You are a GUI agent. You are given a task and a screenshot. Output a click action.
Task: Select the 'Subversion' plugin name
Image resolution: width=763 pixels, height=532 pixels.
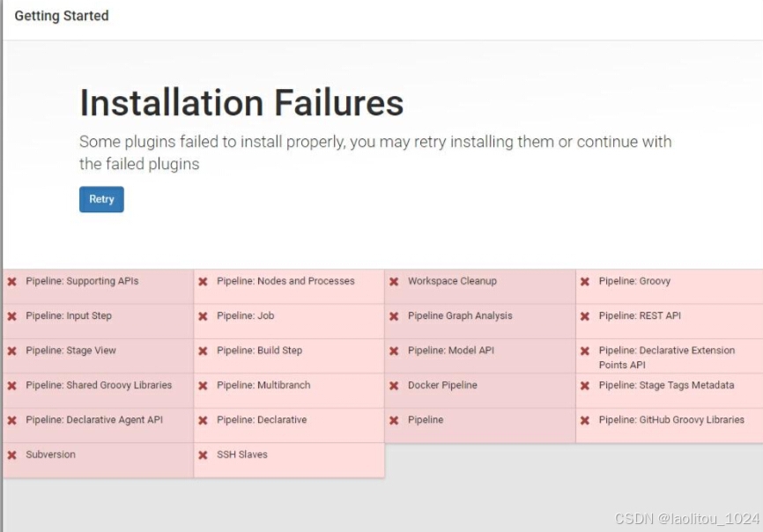pyautogui.click(x=50, y=454)
